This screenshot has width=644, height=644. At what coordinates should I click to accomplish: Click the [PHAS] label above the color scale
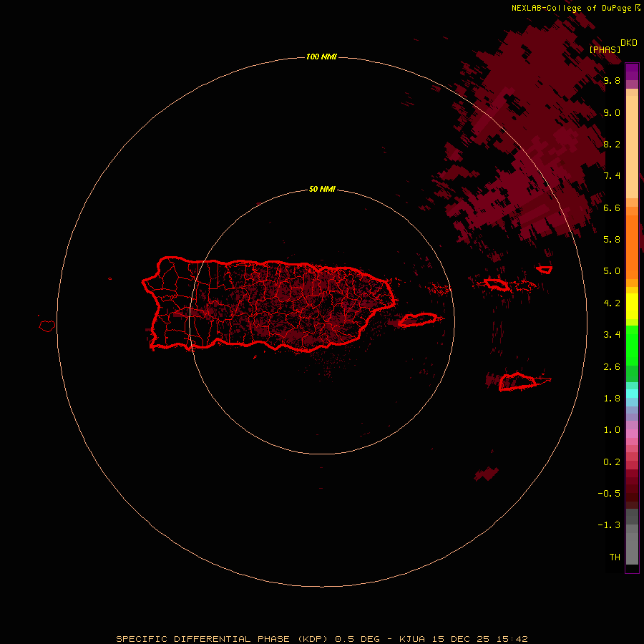pos(605,49)
